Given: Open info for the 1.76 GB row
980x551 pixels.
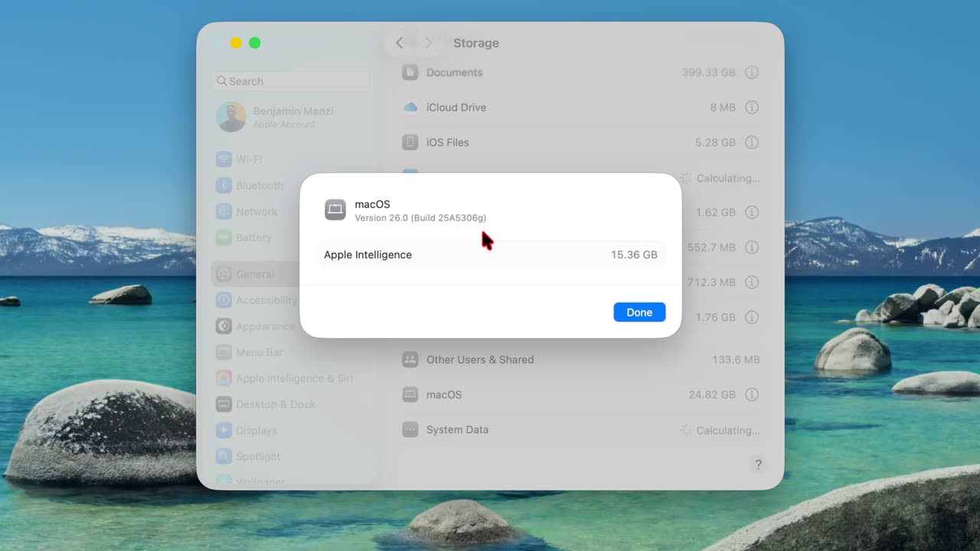Looking at the screenshot, I should click(x=752, y=317).
